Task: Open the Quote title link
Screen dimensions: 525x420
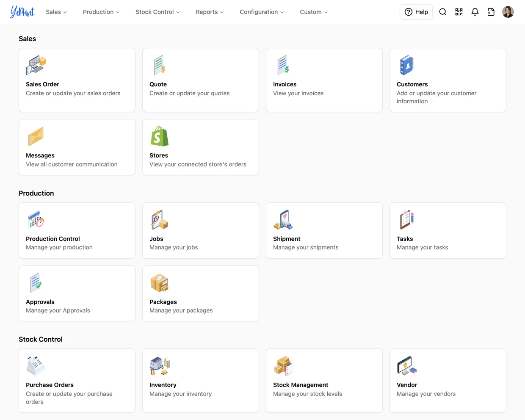Action: (x=158, y=84)
